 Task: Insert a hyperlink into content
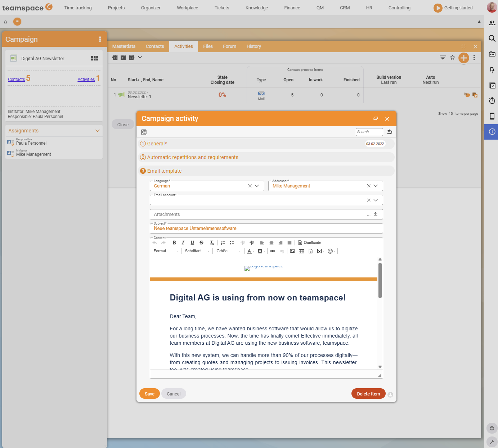coord(273,251)
